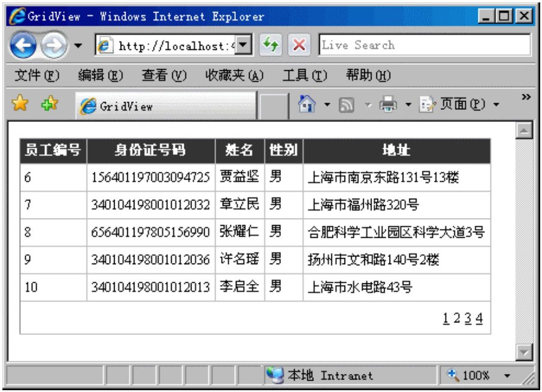The width and height of the screenshot is (542, 392).
Task: Click name cell 章立民
Action: tap(239, 204)
